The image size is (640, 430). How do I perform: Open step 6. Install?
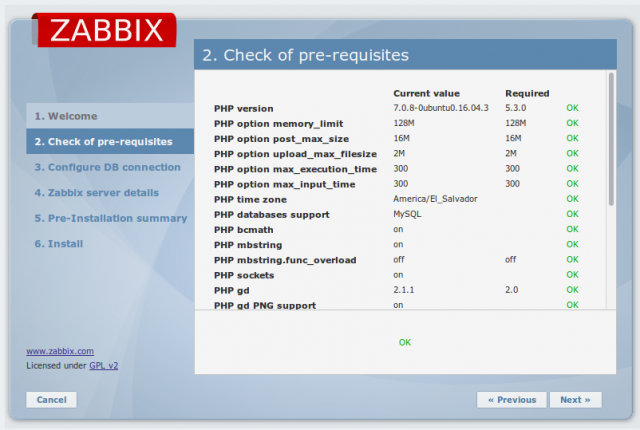(x=59, y=244)
